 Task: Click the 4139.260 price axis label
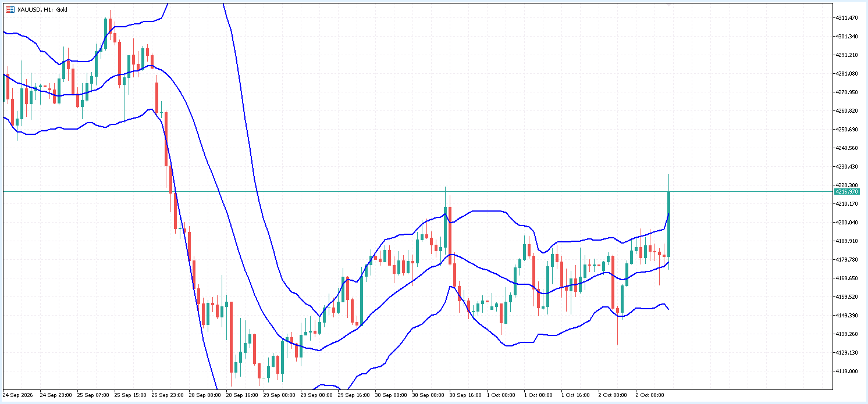coord(847,334)
